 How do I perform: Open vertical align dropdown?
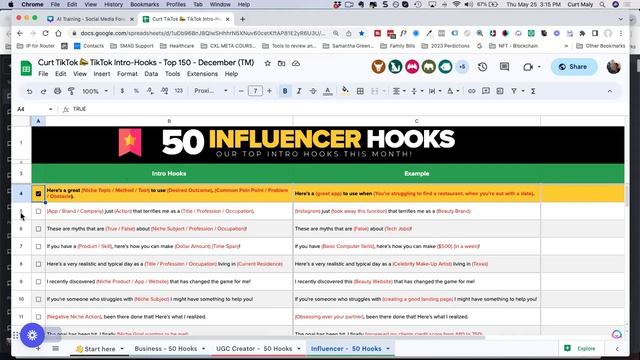coord(417,91)
